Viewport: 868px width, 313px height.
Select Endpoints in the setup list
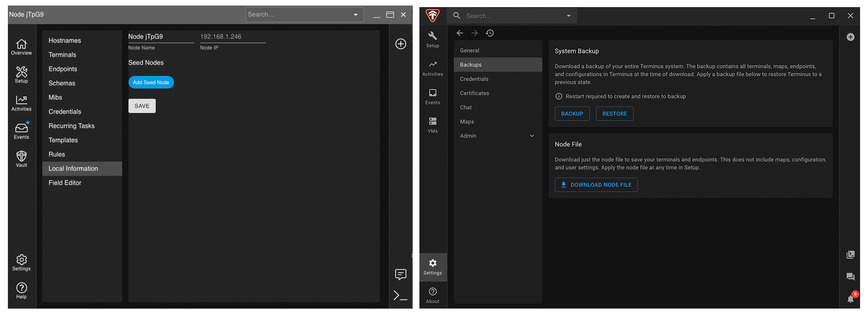click(82, 69)
